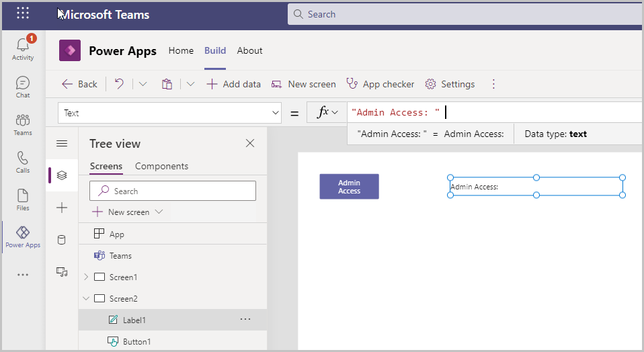Click the Tree view search box
The image size is (644, 352).
pos(173,191)
